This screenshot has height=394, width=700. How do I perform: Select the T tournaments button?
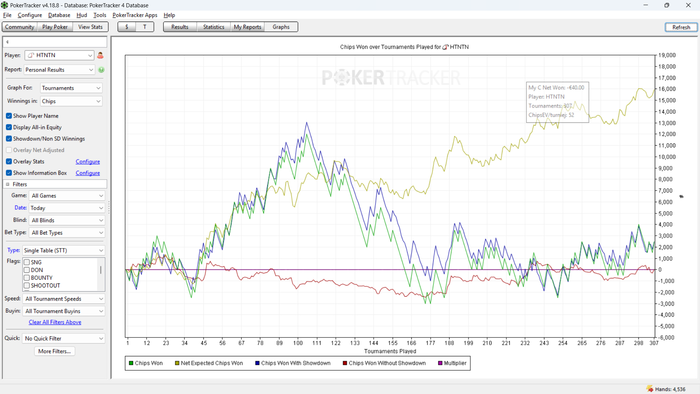point(145,27)
